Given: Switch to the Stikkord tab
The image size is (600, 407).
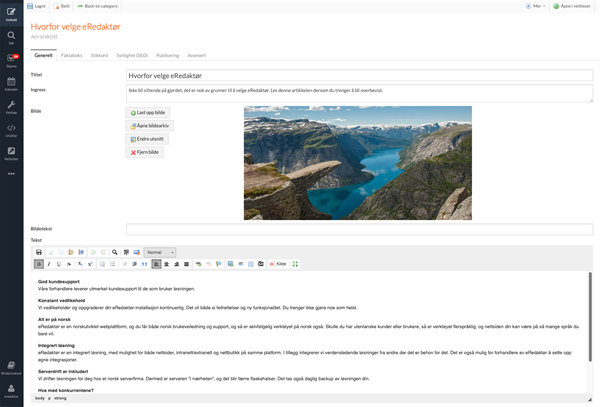Looking at the screenshot, I should coord(99,55).
